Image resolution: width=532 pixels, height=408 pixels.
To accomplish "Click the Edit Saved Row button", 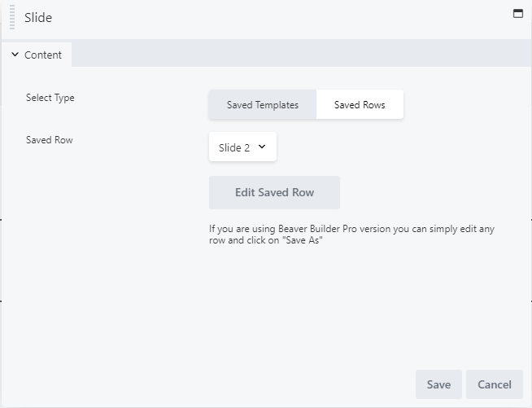I will (274, 193).
